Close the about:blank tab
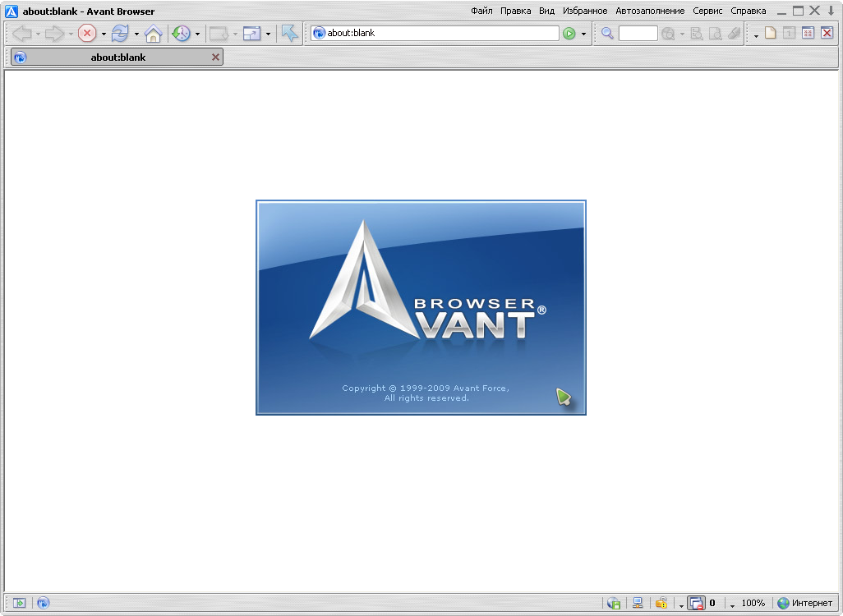 click(215, 57)
